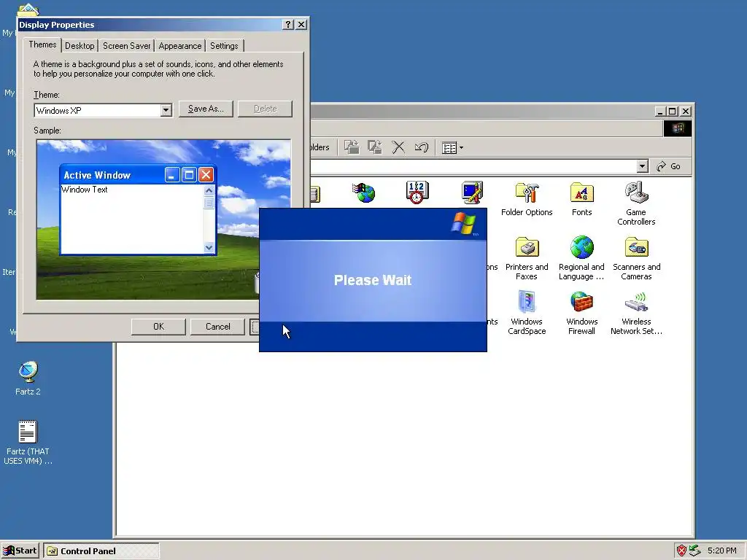Viewport: 747px width, 560px height.
Task: Expand the address bar dropdown arrow
Action: pyautogui.click(x=643, y=166)
